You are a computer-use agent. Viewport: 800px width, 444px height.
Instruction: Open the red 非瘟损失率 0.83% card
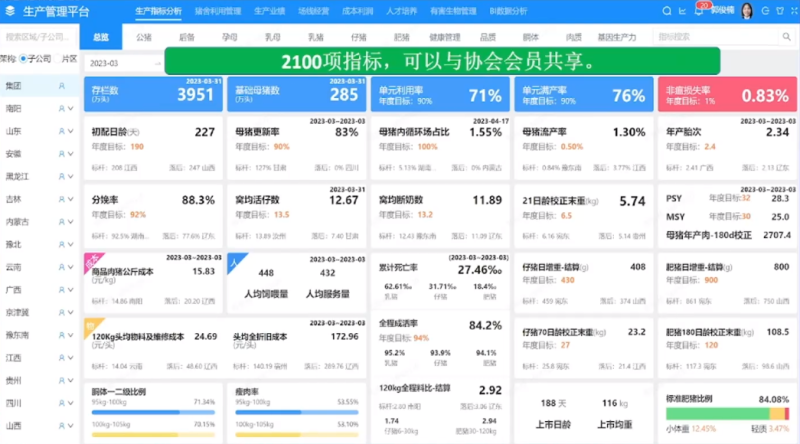[x=727, y=94]
